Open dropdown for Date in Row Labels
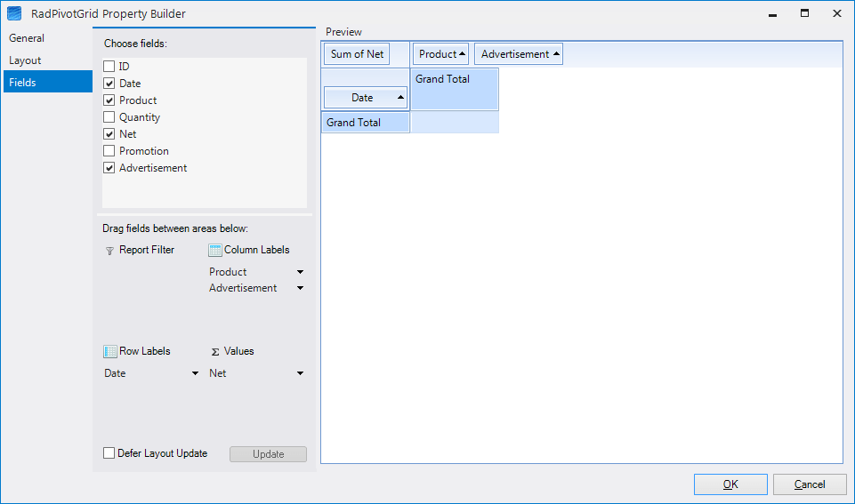855x504 pixels. click(x=195, y=373)
